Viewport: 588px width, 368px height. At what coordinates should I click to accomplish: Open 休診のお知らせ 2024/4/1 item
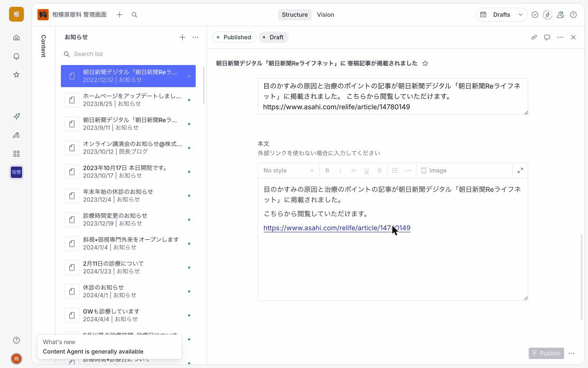[128, 291]
